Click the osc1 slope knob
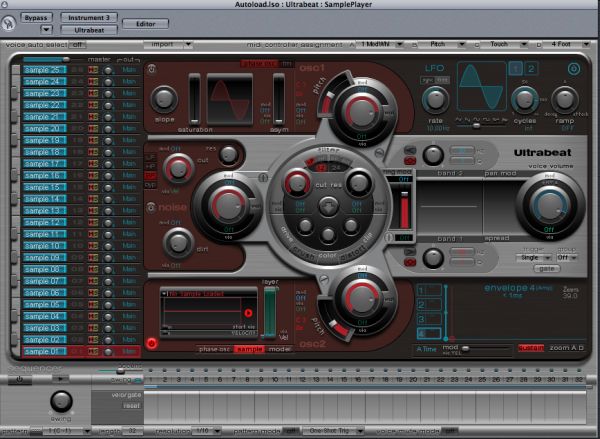600x439 pixels. tap(164, 100)
